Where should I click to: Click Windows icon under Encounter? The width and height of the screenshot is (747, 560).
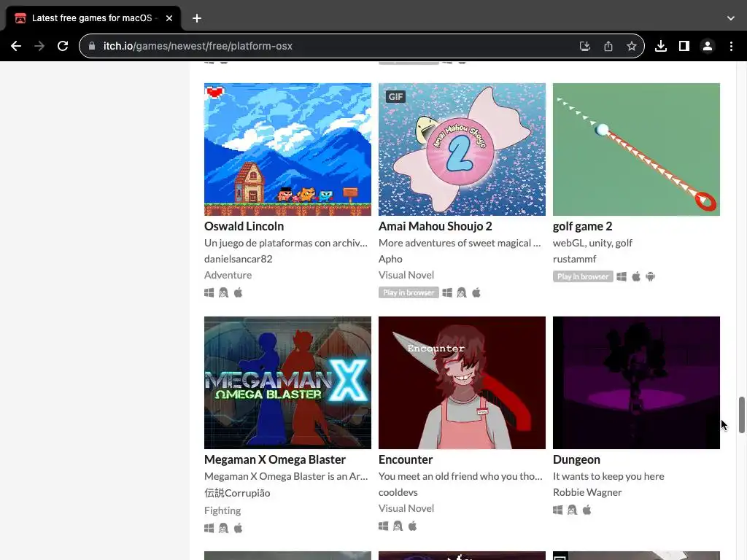[384, 526]
